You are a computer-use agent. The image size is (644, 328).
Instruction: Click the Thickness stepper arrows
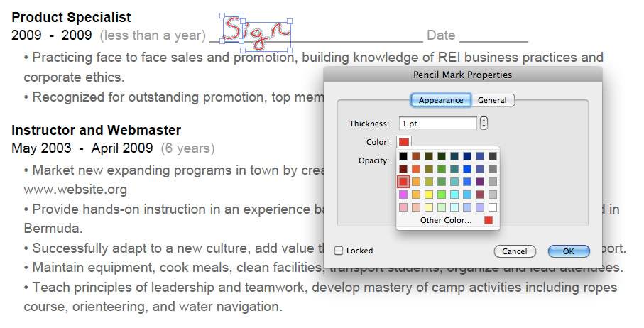tap(484, 123)
